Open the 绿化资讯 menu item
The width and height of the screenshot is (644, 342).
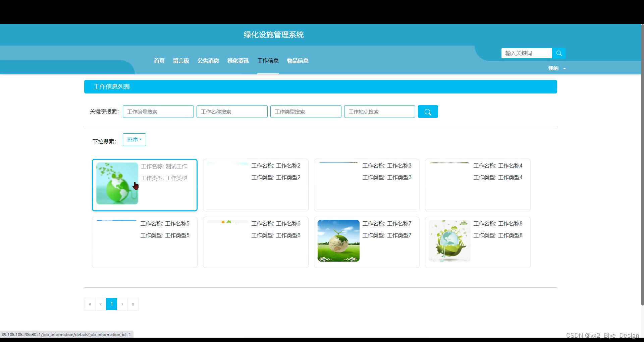(x=238, y=61)
